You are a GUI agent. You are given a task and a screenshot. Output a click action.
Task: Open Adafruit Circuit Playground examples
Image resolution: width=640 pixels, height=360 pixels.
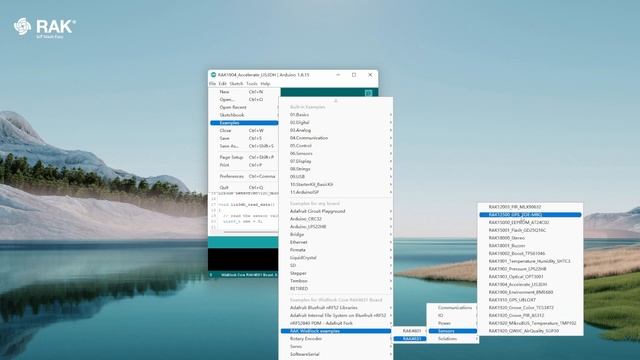click(x=336, y=211)
